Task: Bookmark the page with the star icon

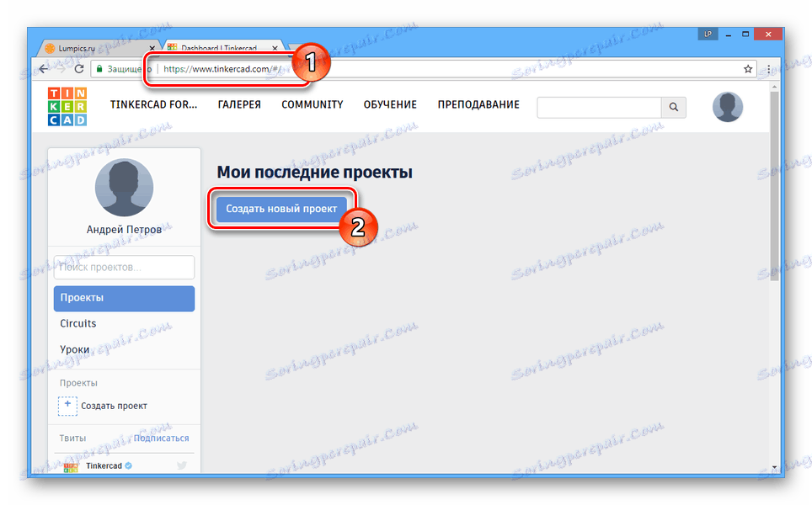Action: (748, 69)
